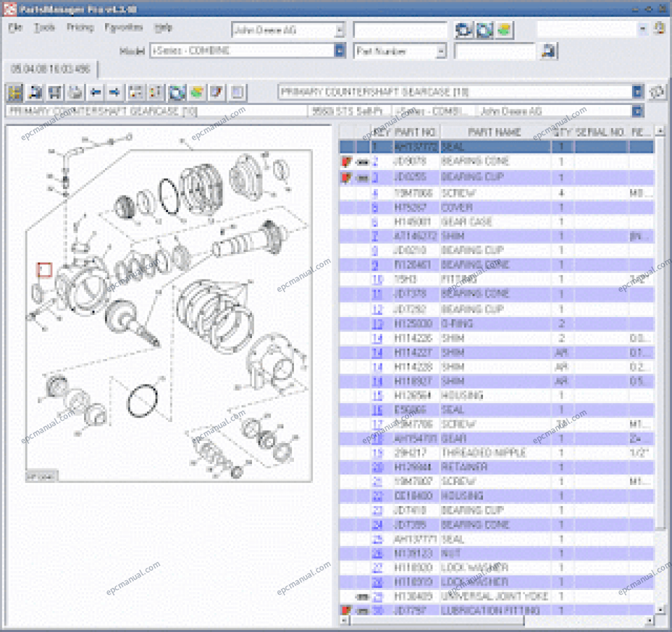
Task: Click key link 20 for the RETAINER row
Action: click(377, 467)
